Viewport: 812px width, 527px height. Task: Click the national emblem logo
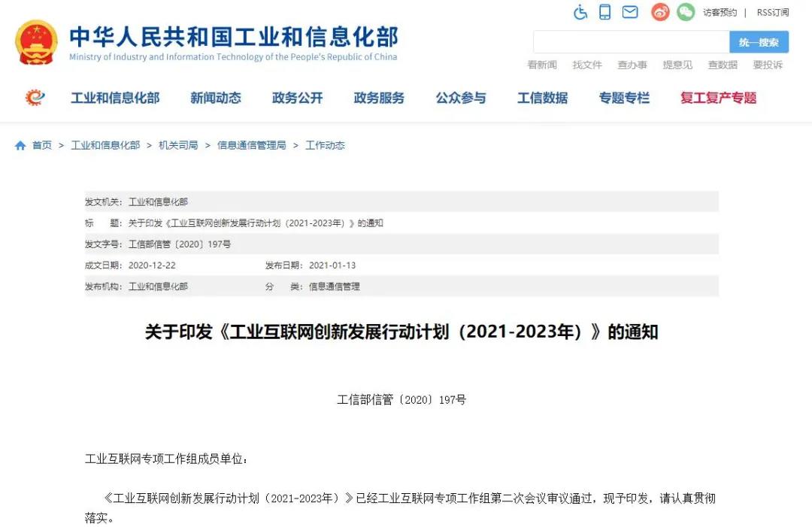tap(36, 42)
